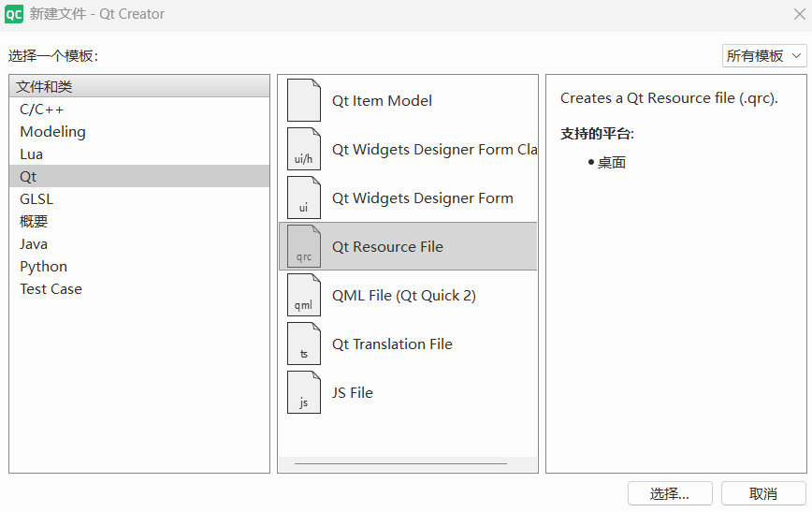The height and width of the screenshot is (512, 812).
Task: Choose Qt Widgets Designer Form Class template
Action: pos(408,149)
